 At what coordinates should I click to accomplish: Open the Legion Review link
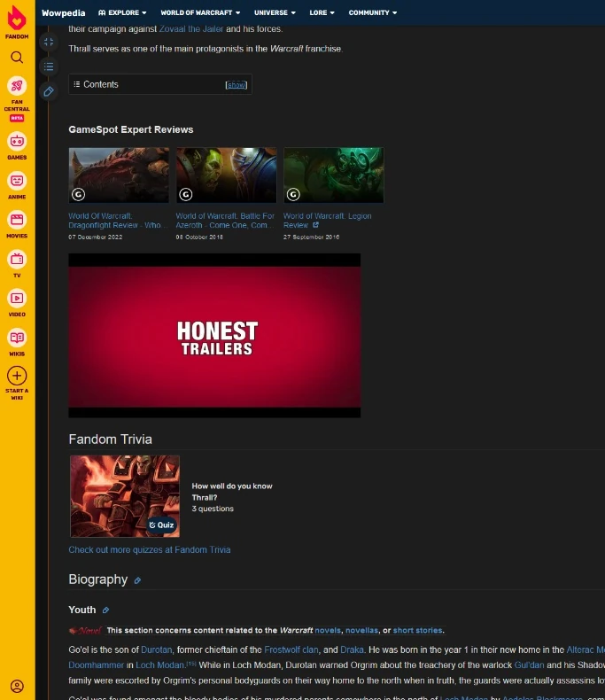pos(327,221)
